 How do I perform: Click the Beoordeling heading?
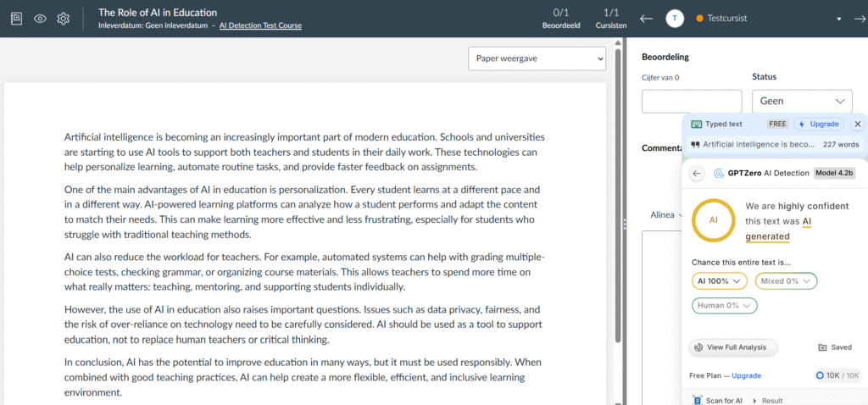pos(665,57)
